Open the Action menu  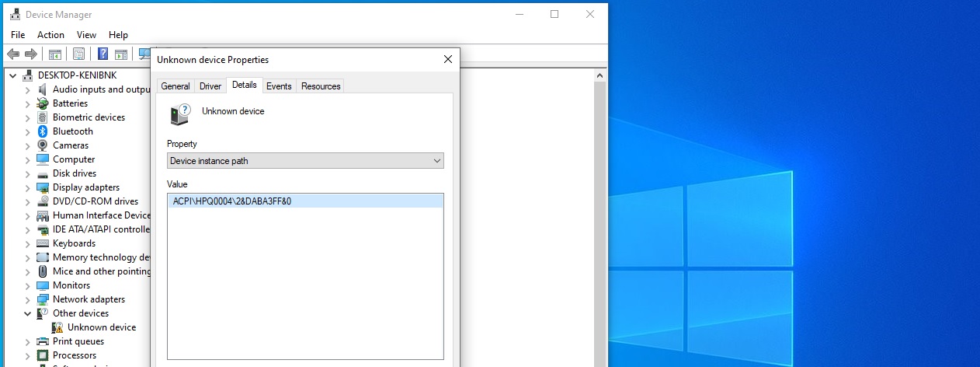coord(50,35)
